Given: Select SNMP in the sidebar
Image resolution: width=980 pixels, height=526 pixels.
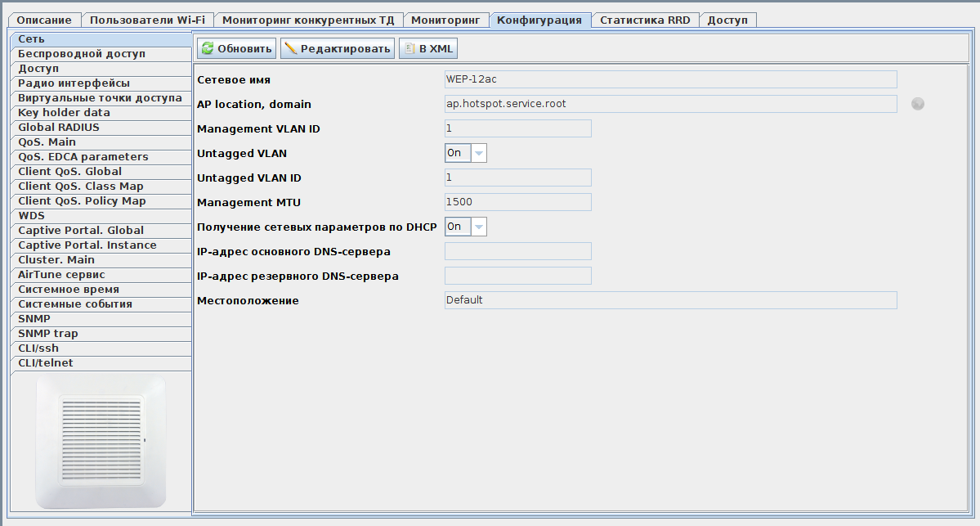Looking at the screenshot, I should [101, 318].
